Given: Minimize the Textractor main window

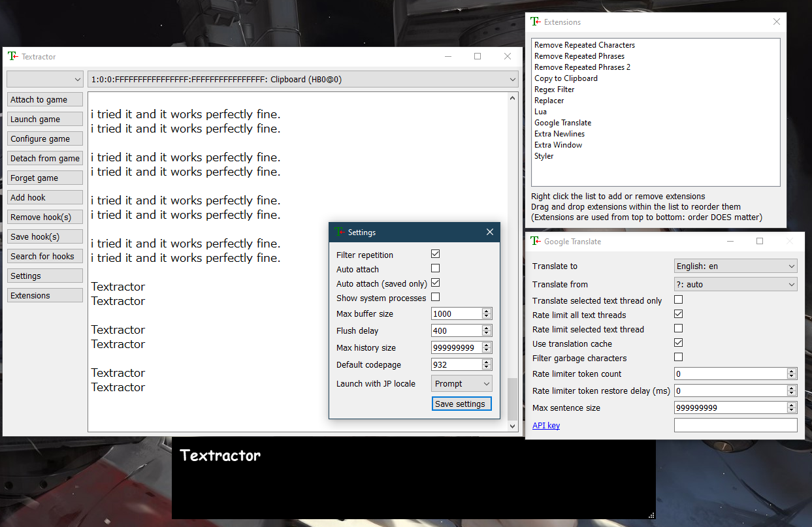Looking at the screenshot, I should point(447,56).
